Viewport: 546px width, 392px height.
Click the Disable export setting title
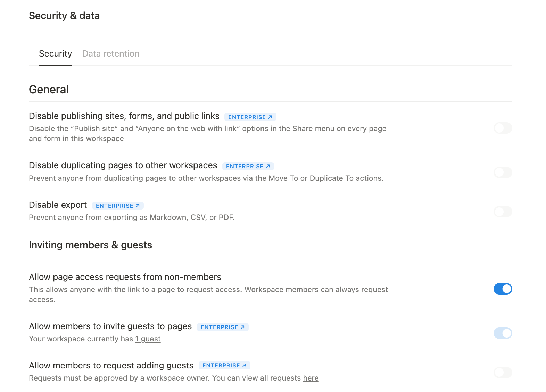(x=58, y=205)
